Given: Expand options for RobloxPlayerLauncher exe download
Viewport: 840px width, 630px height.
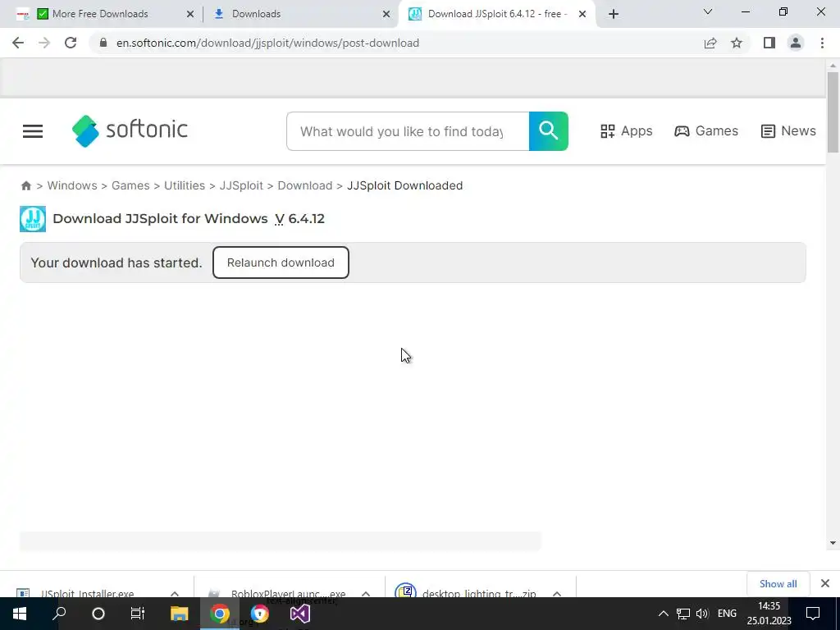Looking at the screenshot, I should (x=366, y=594).
